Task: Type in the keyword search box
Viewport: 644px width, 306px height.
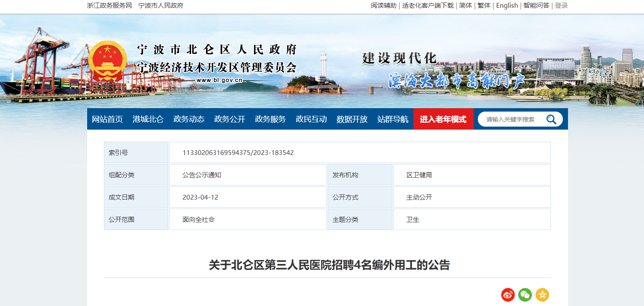Action: point(511,119)
